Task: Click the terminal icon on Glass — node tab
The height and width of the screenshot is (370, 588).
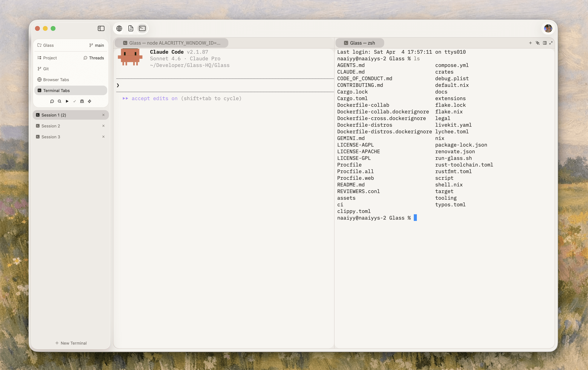Action: tap(125, 43)
